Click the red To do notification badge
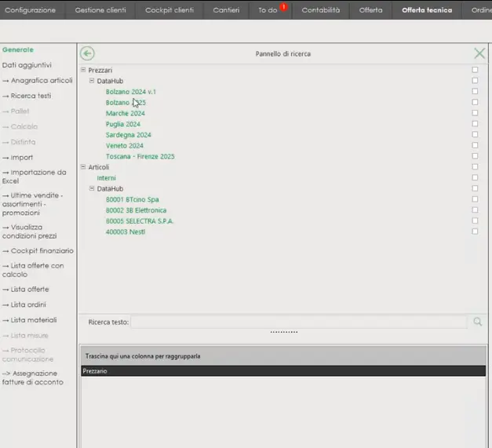 tap(284, 7)
